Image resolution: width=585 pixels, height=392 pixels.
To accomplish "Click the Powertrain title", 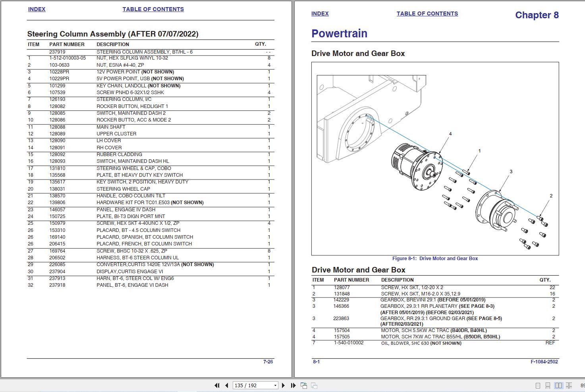I will 339,33.
